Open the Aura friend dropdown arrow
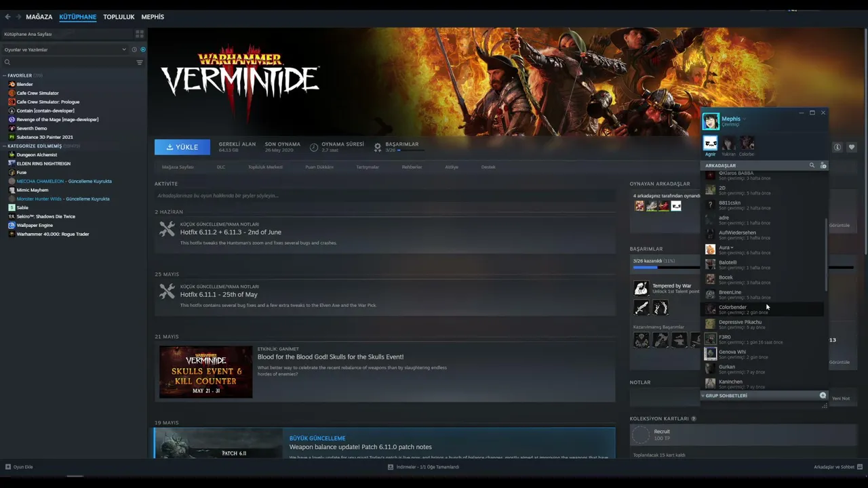Screen dimensions: 868x488 click(x=732, y=248)
